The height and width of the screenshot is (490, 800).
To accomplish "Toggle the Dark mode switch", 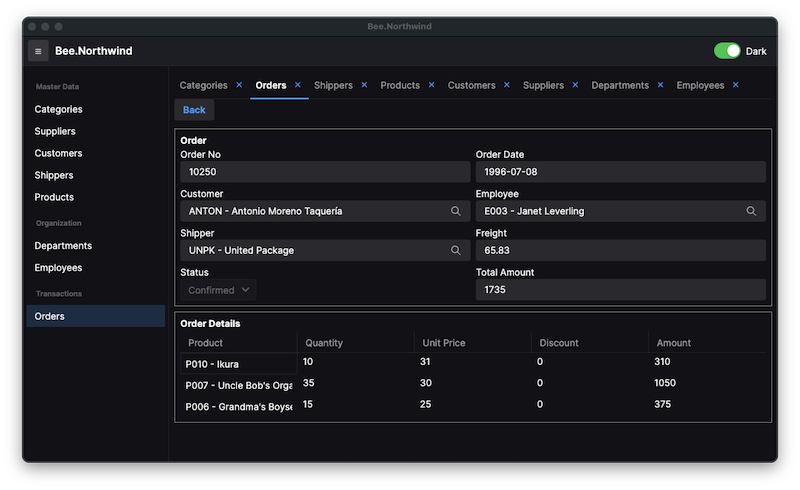I will (x=727, y=51).
